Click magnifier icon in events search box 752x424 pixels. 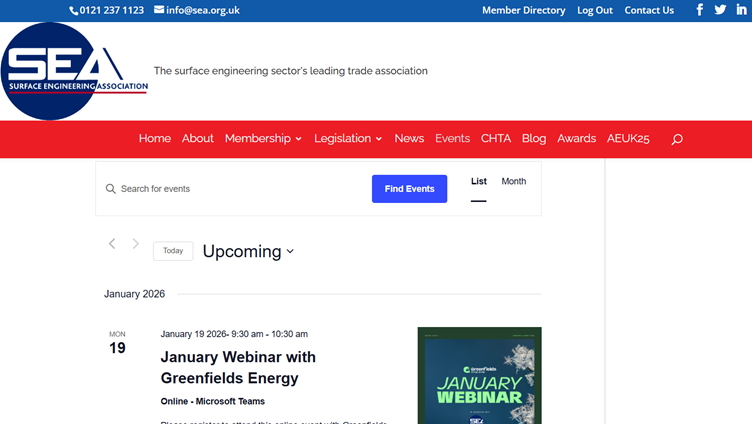pyautogui.click(x=111, y=189)
